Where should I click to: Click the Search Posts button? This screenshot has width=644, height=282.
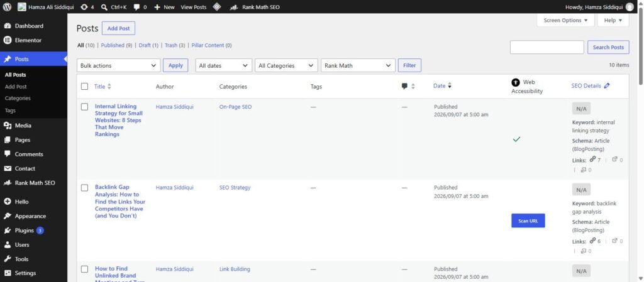pos(608,47)
